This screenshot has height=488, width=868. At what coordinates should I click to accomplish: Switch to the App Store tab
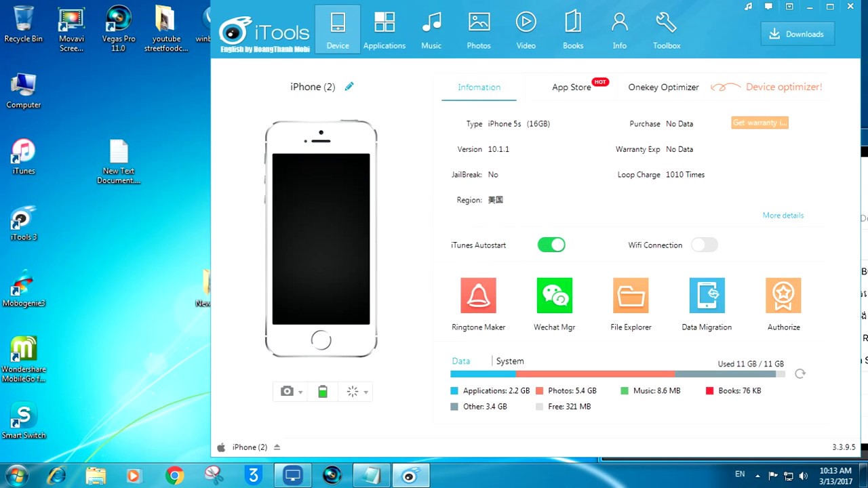(571, 87)
